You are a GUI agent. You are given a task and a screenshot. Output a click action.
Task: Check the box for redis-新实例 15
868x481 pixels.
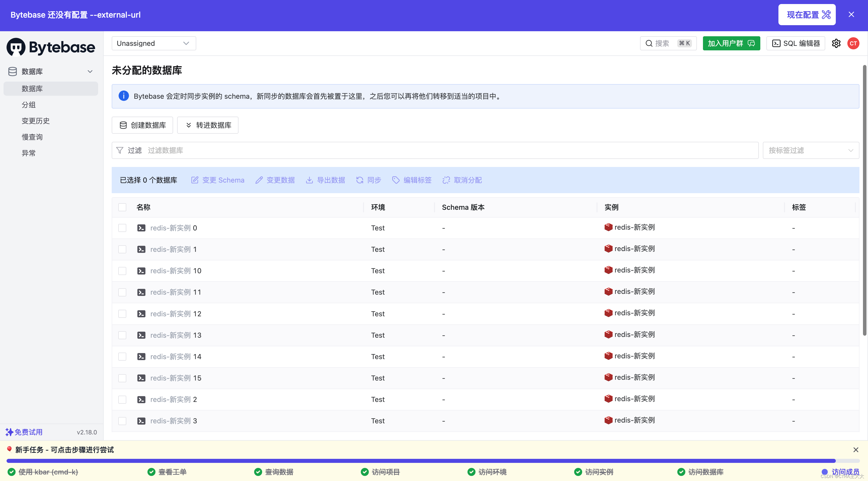pos(122,378)
